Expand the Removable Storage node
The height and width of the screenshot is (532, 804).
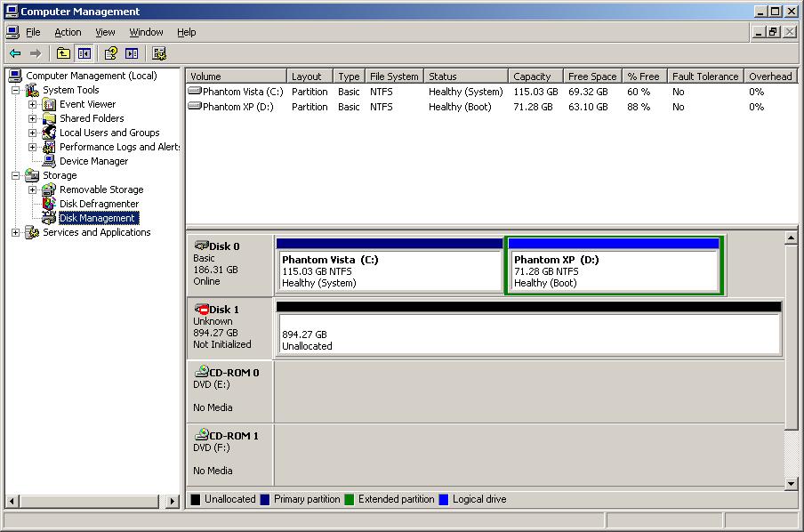tap(32, 189)
